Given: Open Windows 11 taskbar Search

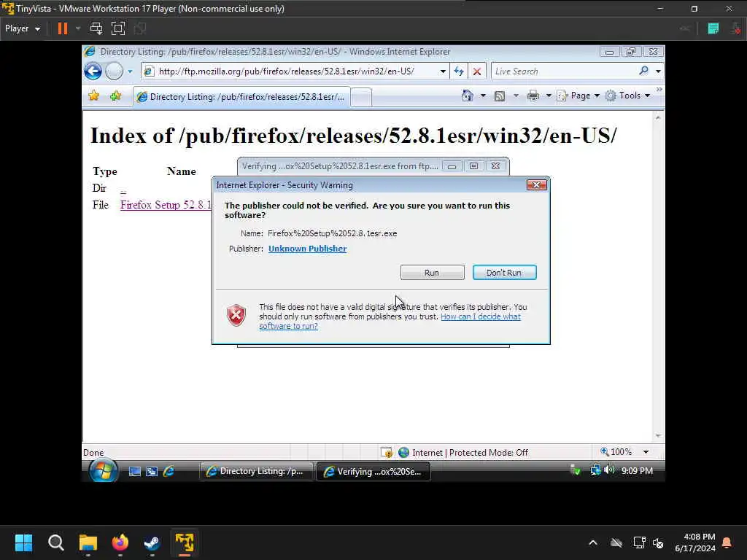Looking at the screenshot, I should [x=55, y=542].
